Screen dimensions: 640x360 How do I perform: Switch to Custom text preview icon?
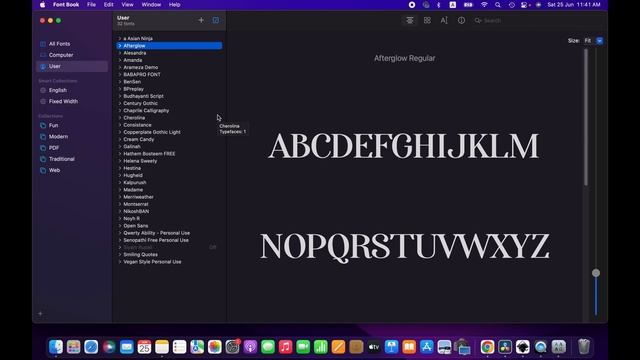click(x=444, y=20)
